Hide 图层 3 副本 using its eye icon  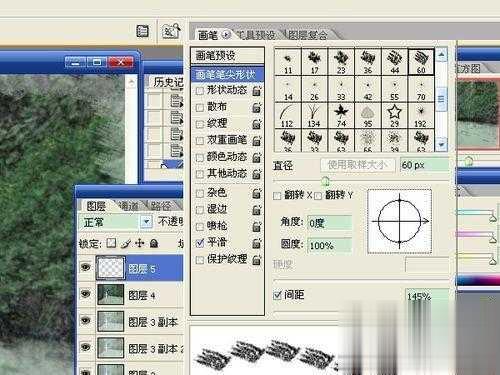tap(86, 320)
